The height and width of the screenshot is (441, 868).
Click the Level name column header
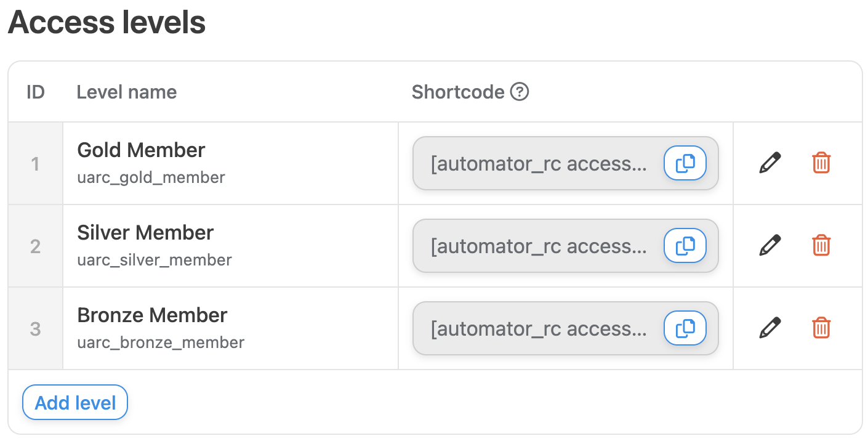point(126,92)
